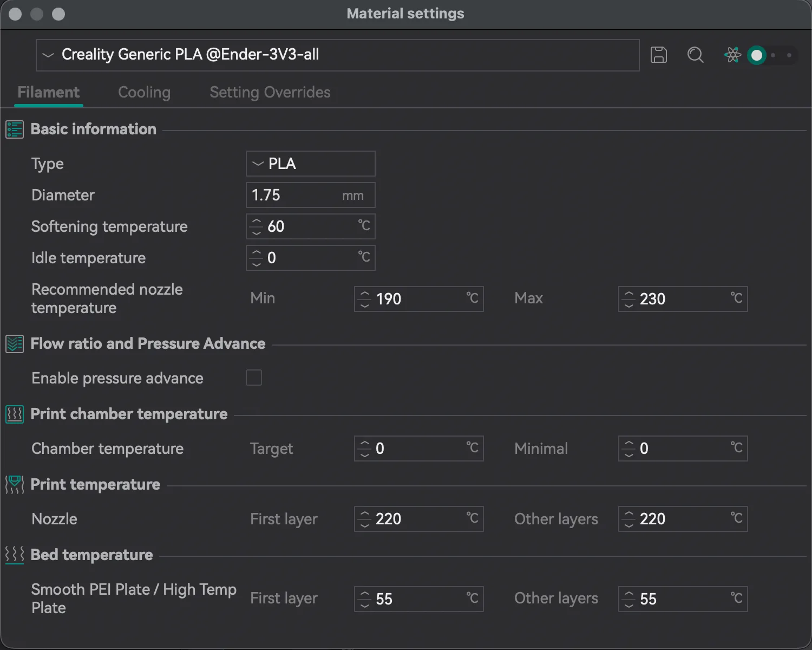This screenshot has height=650, width=812.
Task: Click the "Idle temperature" label
Action: tap(88, 258)
